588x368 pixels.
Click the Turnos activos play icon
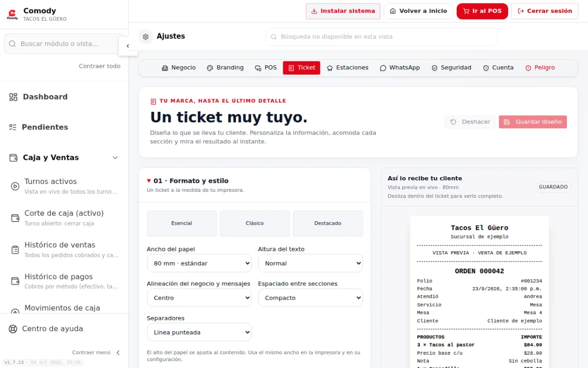click(x=15, y=186)
